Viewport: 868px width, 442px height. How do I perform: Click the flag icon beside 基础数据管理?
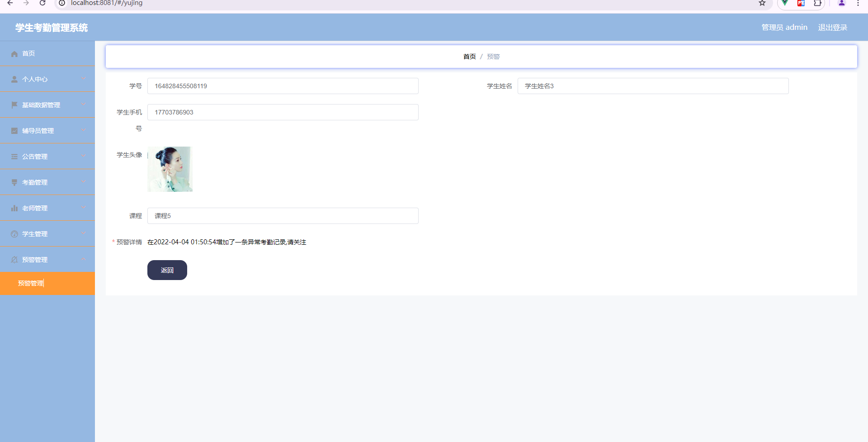pos(14,105)
